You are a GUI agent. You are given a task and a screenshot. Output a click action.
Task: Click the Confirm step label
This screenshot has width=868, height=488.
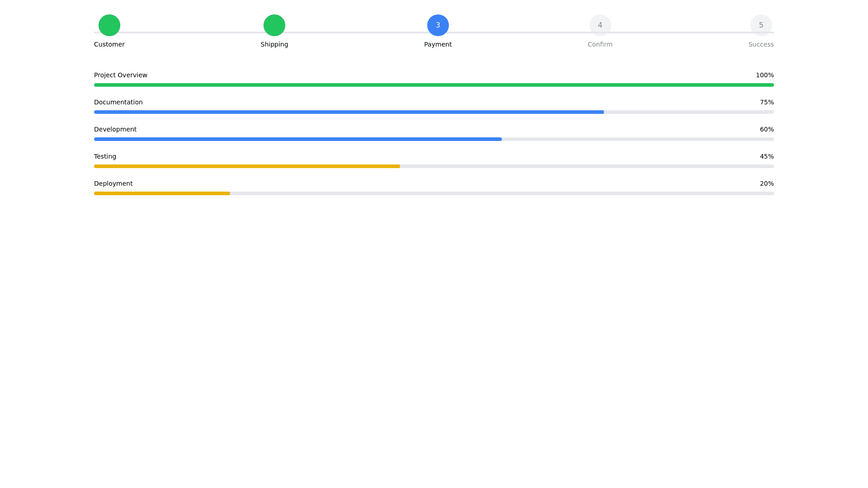click(x=600, y=44)
